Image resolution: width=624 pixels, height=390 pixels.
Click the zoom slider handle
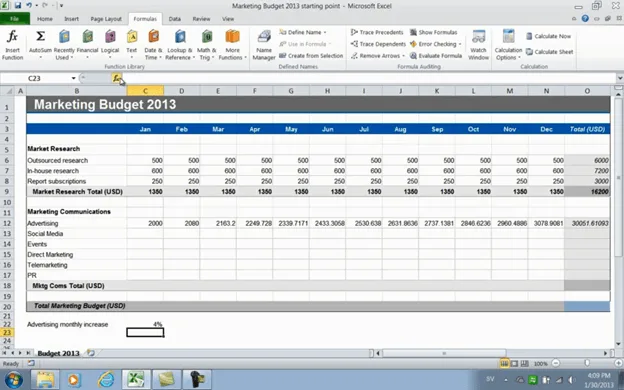[x=587, y=363]
